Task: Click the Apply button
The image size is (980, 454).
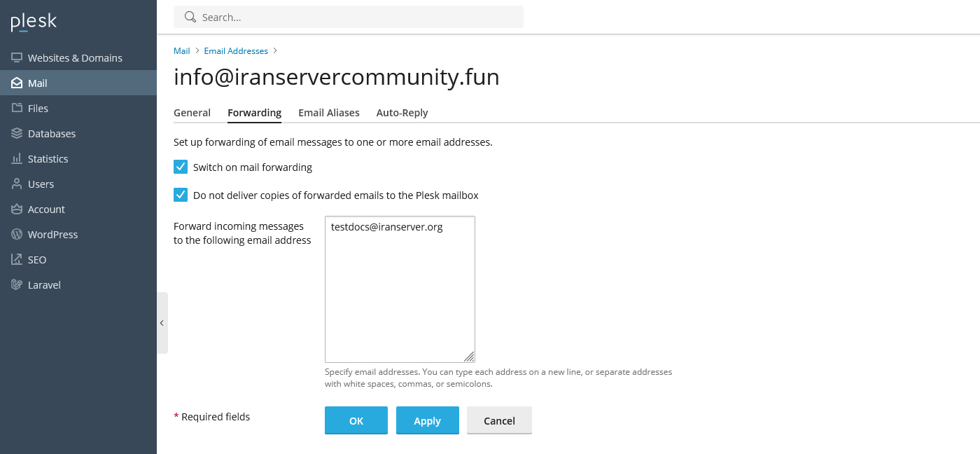Action: [x=427, y=420]
